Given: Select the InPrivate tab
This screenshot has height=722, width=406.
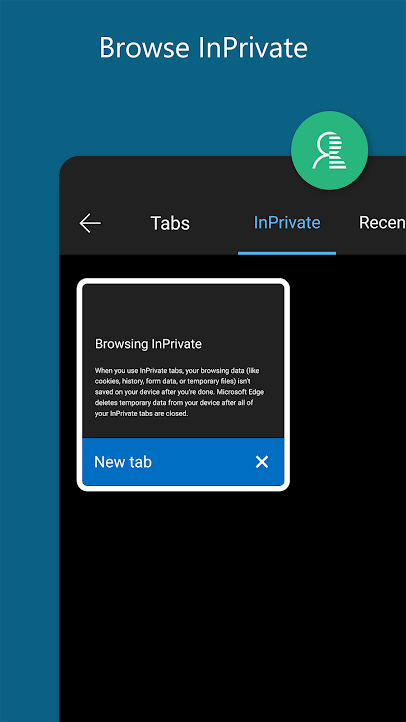Looking at the screenshot, I should (287, 223).
